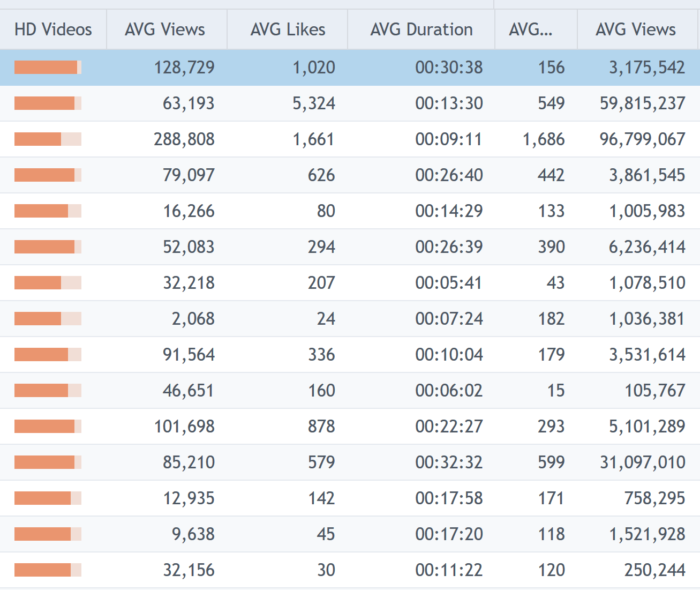Click HD Videos bar in the 128,729 row

48,68
